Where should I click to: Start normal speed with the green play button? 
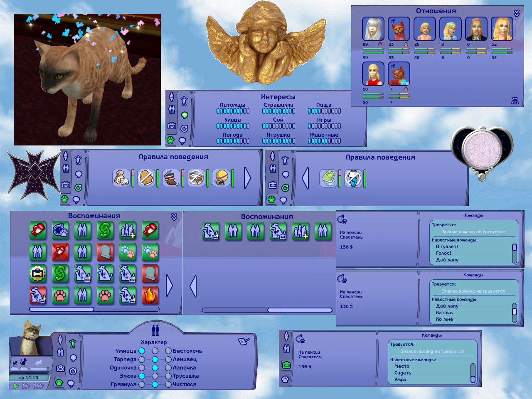pyautogui.click(x=16, y=386)
